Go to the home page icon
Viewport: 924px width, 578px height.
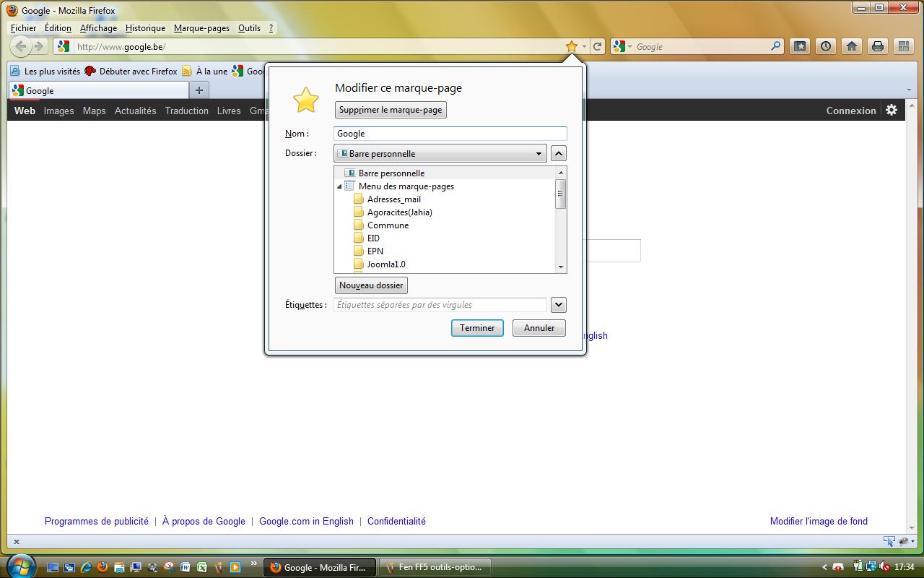click(x=852, y=46)
